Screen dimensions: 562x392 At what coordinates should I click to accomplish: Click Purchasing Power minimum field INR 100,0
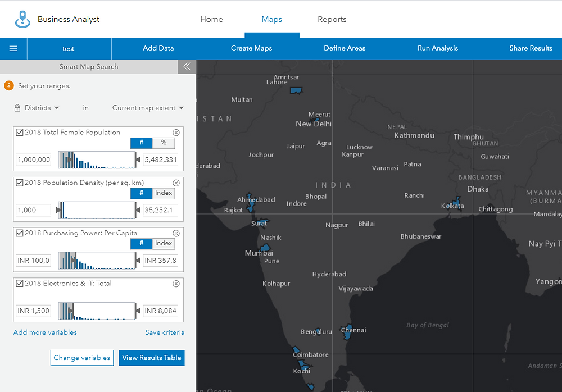pos(33,261)
